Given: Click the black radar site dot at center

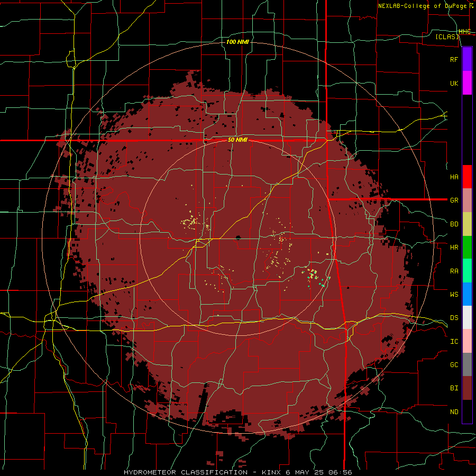Looking at the screenshot, I should tap(238, 237).
